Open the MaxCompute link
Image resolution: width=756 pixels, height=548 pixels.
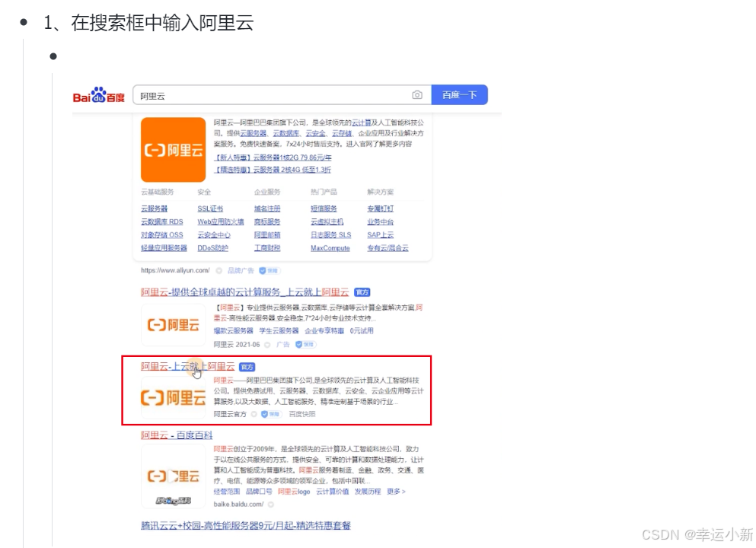330,247
